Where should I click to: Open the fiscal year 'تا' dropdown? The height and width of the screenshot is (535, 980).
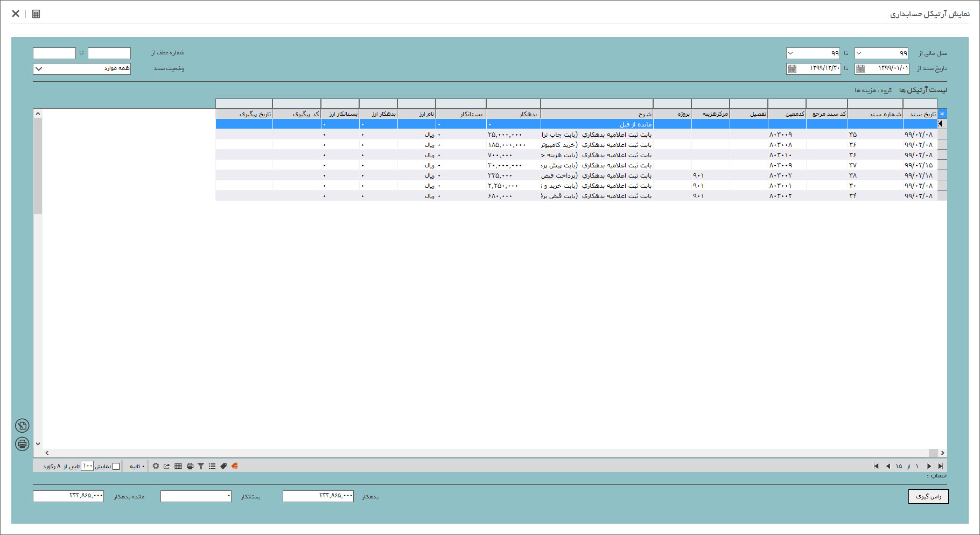(790, 53)
